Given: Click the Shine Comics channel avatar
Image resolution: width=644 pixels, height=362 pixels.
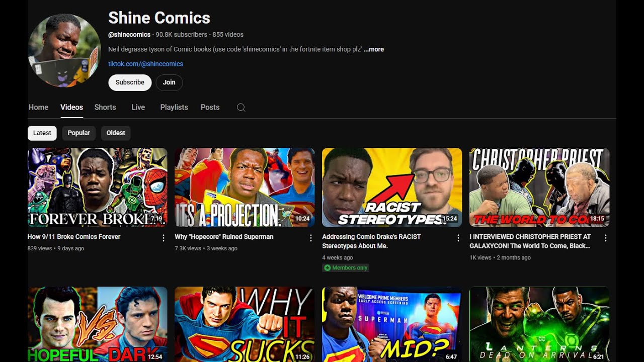Looking at the screenshot, I should pyautogui.click(x=64, y=50).
